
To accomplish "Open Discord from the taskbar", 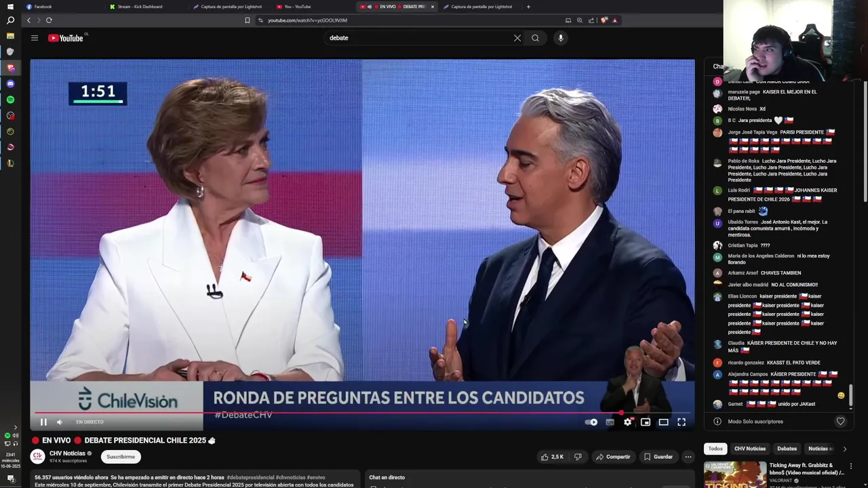I will 10,83.
